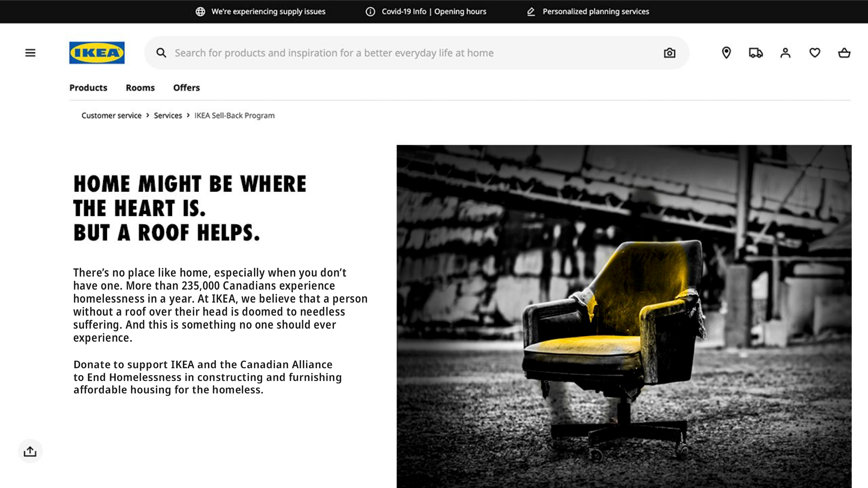The height and width of the screenshot is (488, 868).
Task: Go to Services breadcrumb link
Action: pyautogui.click(x=168, y=116)
